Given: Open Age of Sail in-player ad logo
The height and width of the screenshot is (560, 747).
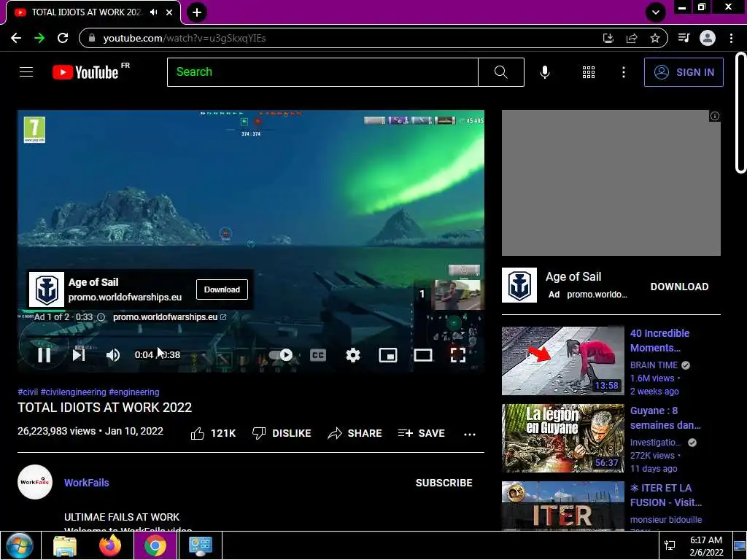Looking at the screenshot, I should (47, 289).
